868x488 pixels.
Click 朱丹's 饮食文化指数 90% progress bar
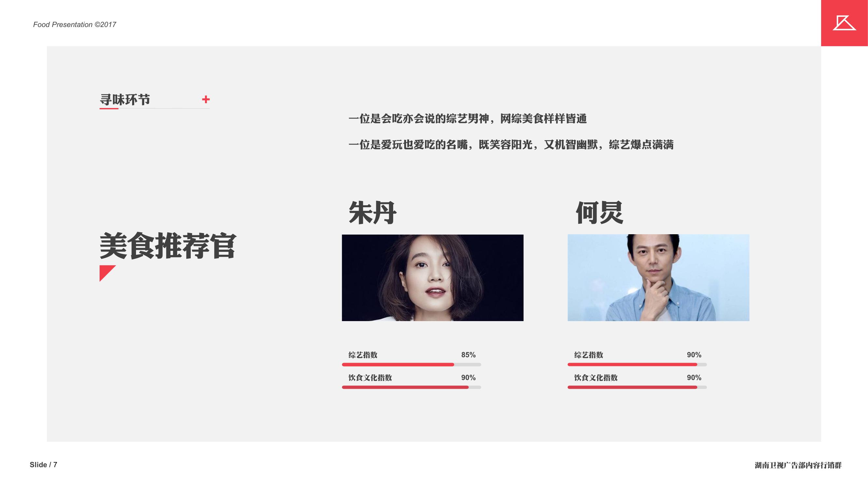(411, 387)
